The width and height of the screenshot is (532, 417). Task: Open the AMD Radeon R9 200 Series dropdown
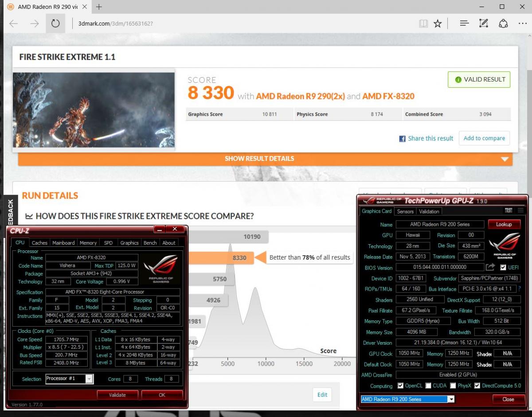coord(451,399)
